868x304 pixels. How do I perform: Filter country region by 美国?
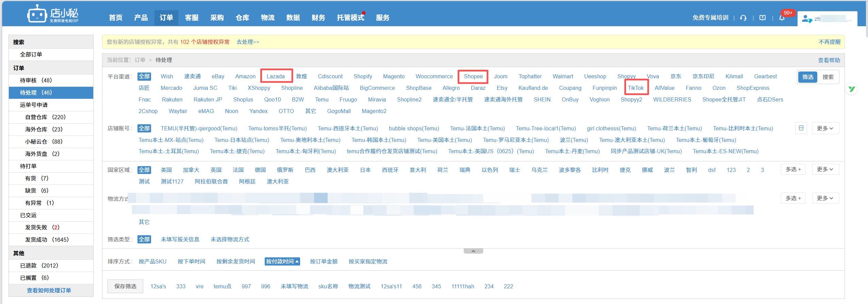pos(166,170)
